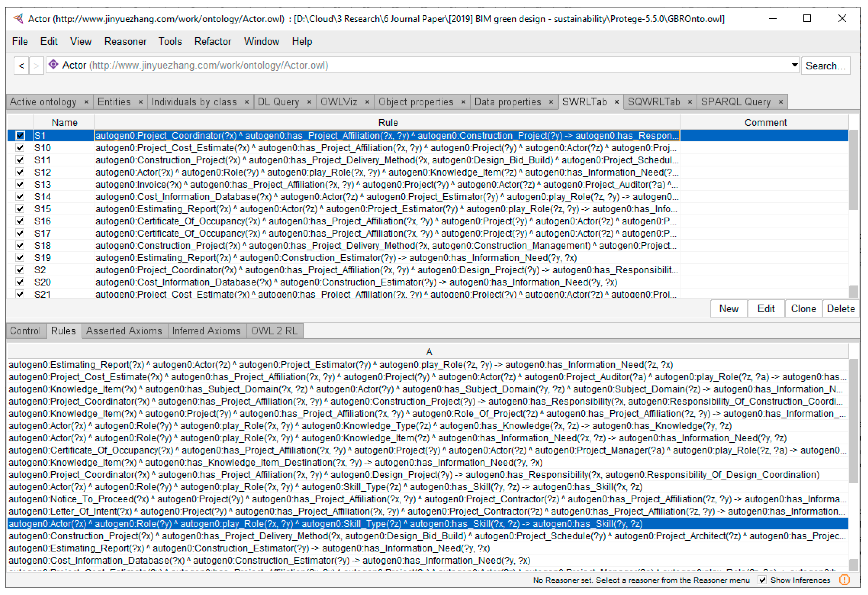Click the forward navigation arrow

(36, 66)
